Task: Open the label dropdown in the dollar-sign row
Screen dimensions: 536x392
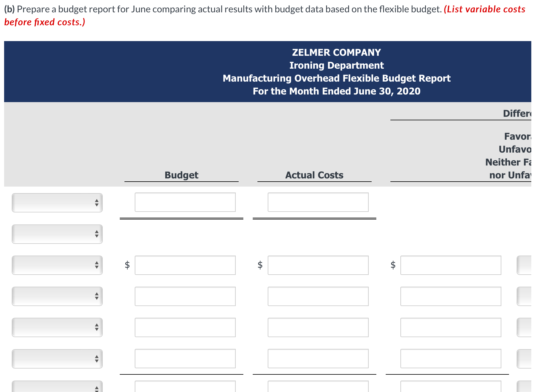Action: click(57, 265)
